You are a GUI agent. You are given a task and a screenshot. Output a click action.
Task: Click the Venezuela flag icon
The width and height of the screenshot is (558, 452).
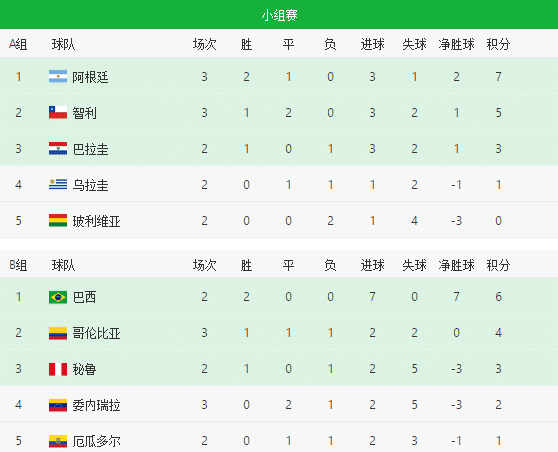tap(58, 405)
